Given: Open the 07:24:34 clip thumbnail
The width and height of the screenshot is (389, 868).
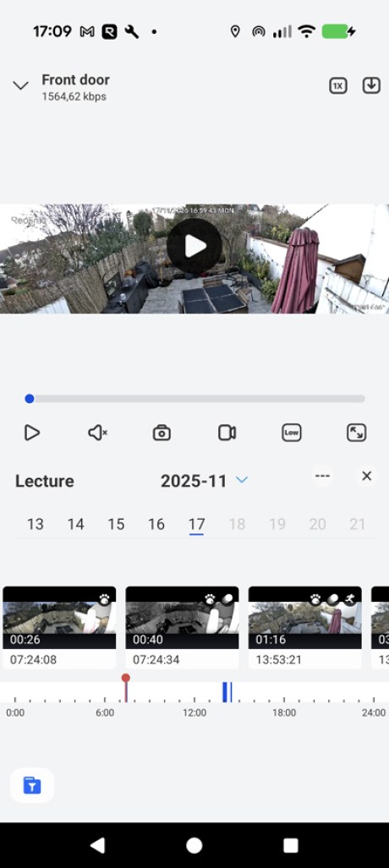Looking at the screenshot, I should (x=183, y=628).
